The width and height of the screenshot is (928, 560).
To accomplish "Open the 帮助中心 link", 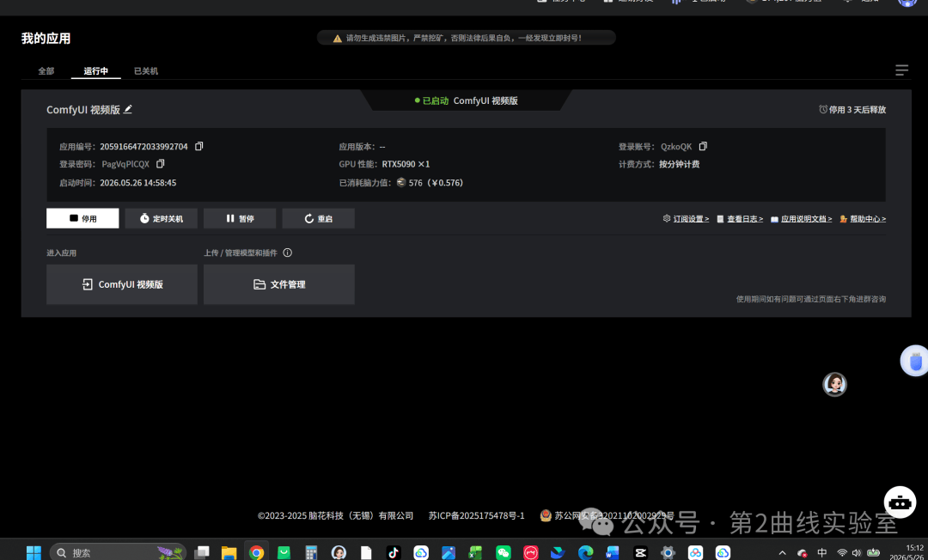I will (x=863, y=219).
